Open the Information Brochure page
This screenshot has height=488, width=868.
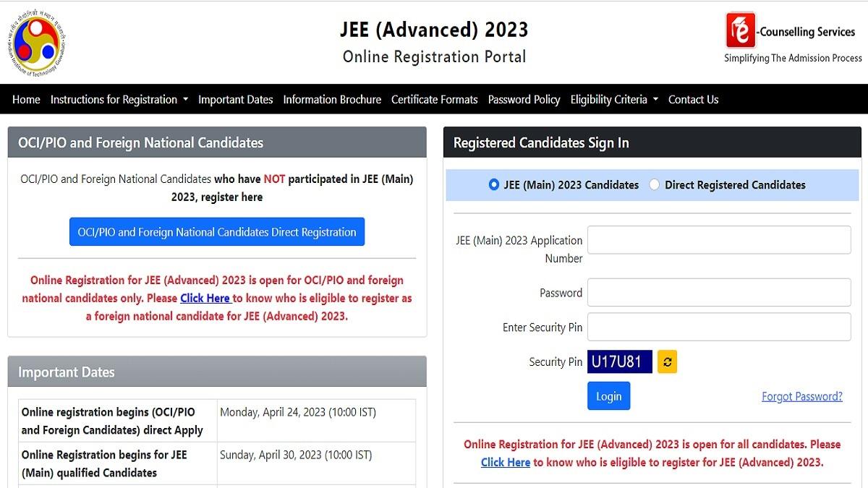pyautogui.click(x=332, y=99)
